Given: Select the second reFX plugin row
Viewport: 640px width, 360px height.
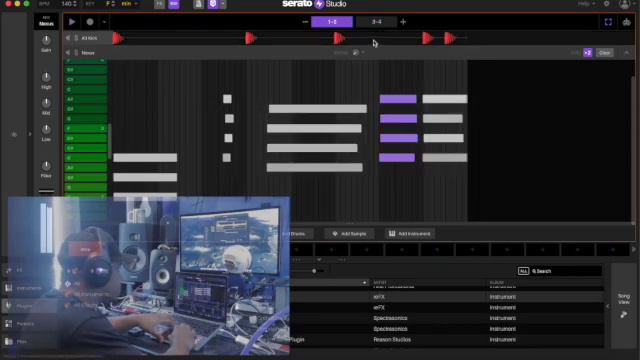Looking at the screenshot, I should point(447,307).
